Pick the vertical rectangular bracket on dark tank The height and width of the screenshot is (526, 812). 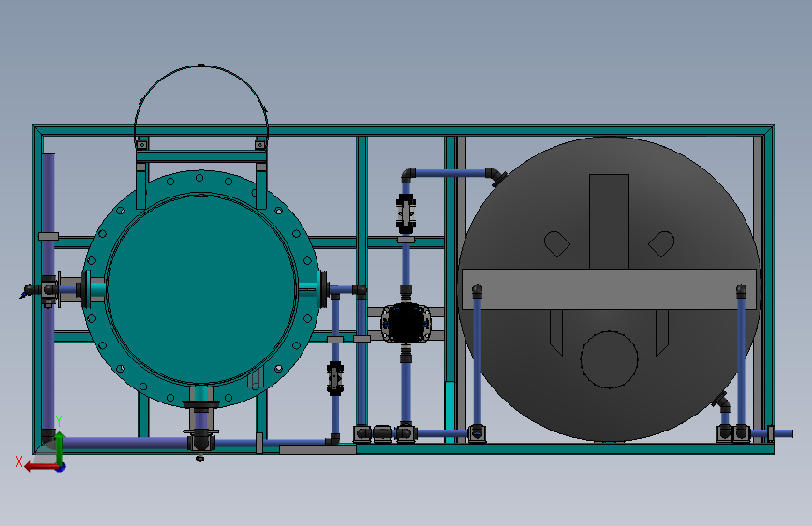tap(609, 222)
